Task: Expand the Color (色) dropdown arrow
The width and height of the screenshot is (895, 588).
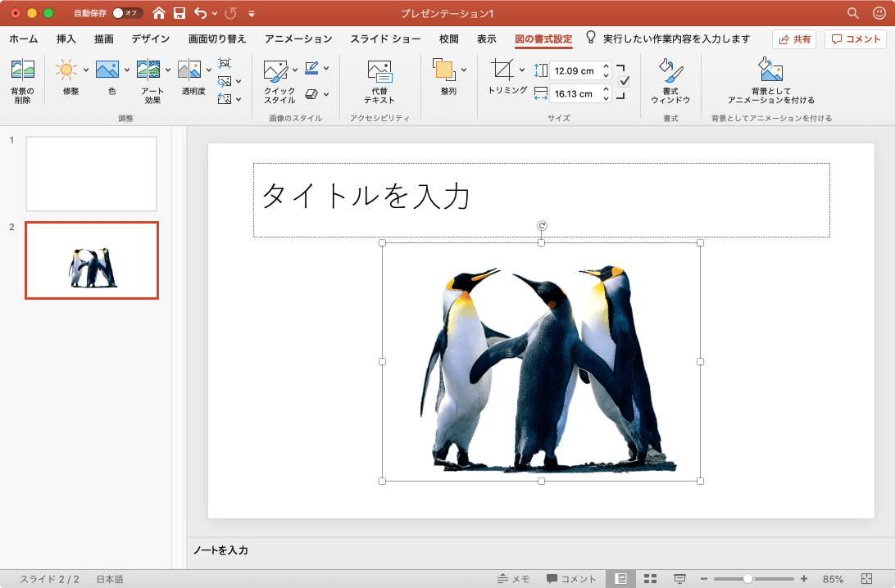Action: point(127,70)
